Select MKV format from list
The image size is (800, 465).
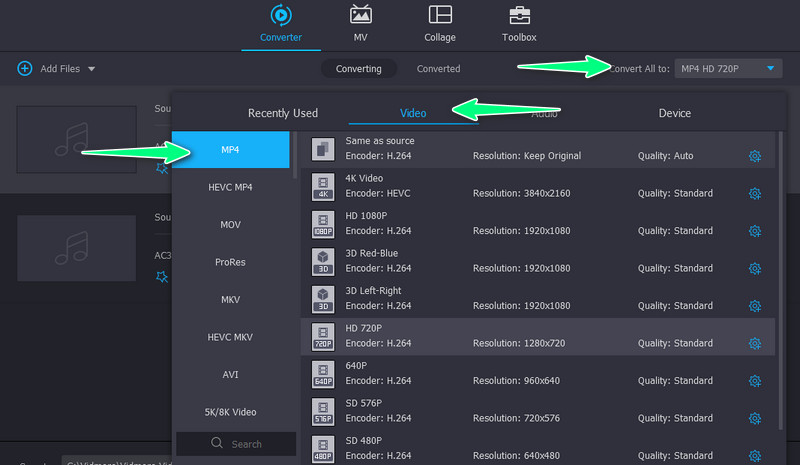pyautogui.click(x=231, y=299)
